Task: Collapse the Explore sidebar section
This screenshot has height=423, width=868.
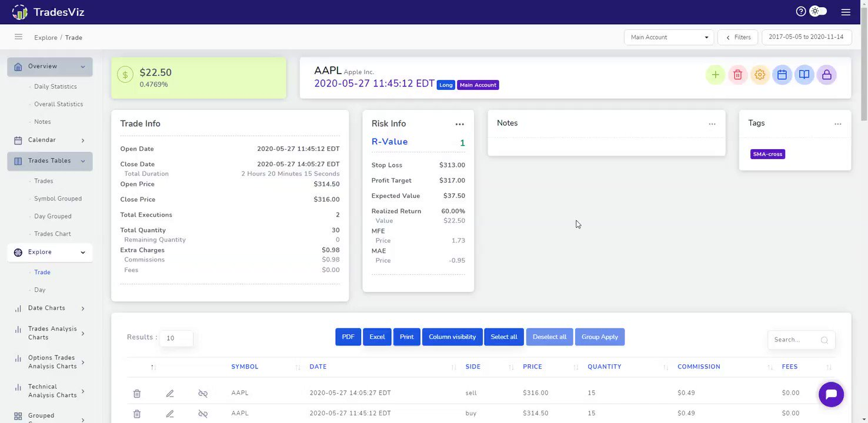Action: (50, 252)
